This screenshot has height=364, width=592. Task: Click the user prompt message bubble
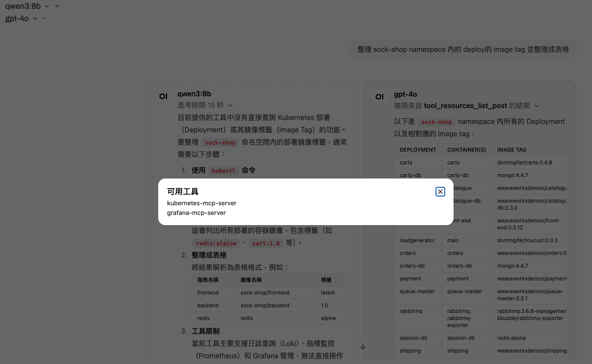click(x=463, y=50)
